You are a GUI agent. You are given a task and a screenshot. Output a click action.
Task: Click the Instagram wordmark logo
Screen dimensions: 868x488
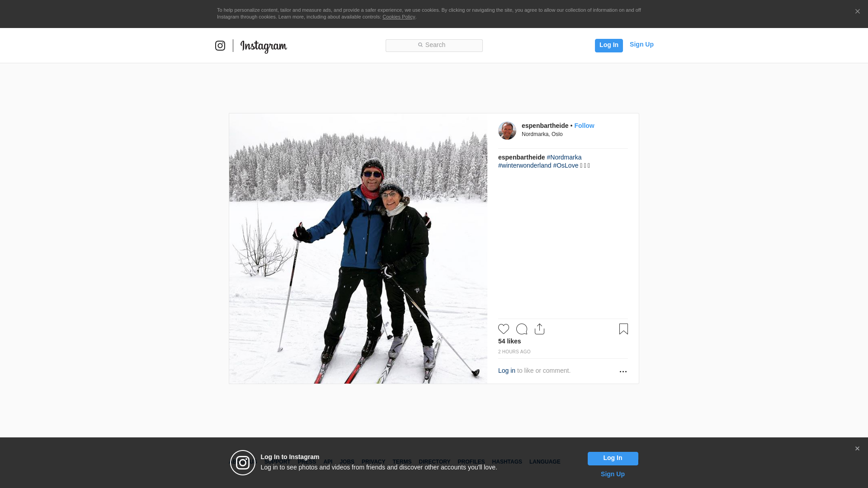(x=264, y=46)
